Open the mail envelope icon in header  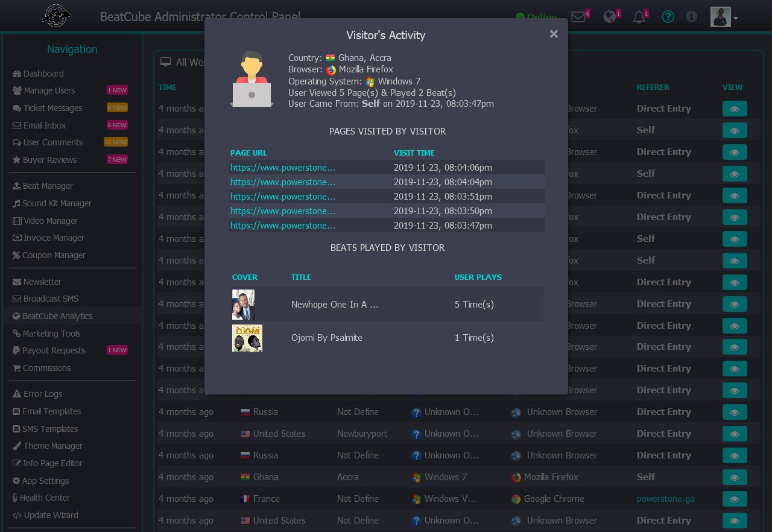click(578, 17)
